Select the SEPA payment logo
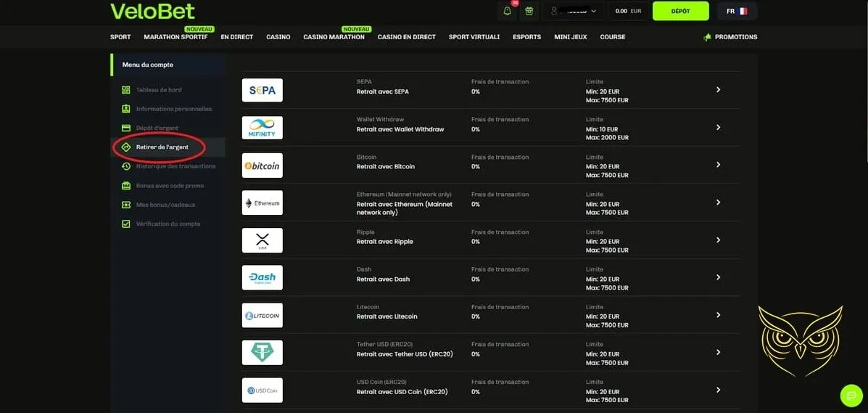Image resolution: width=868 pixels, height=413 pixels. (262, 90)
